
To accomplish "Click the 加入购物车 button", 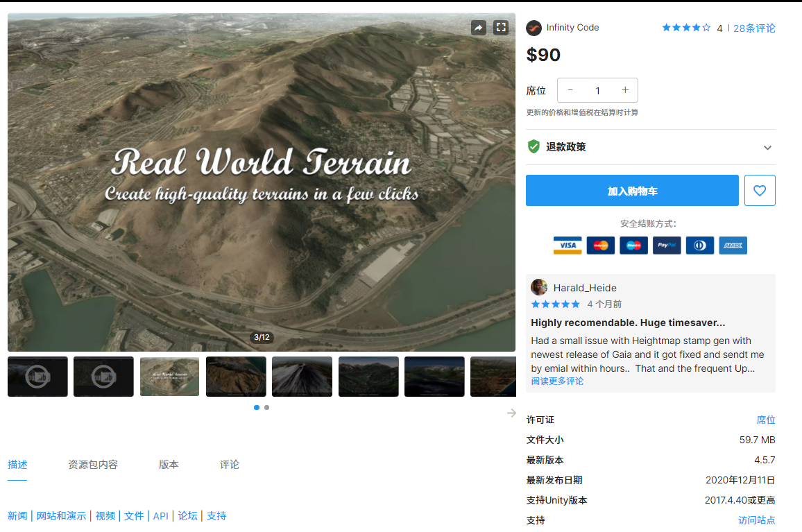I will [632, 190].
